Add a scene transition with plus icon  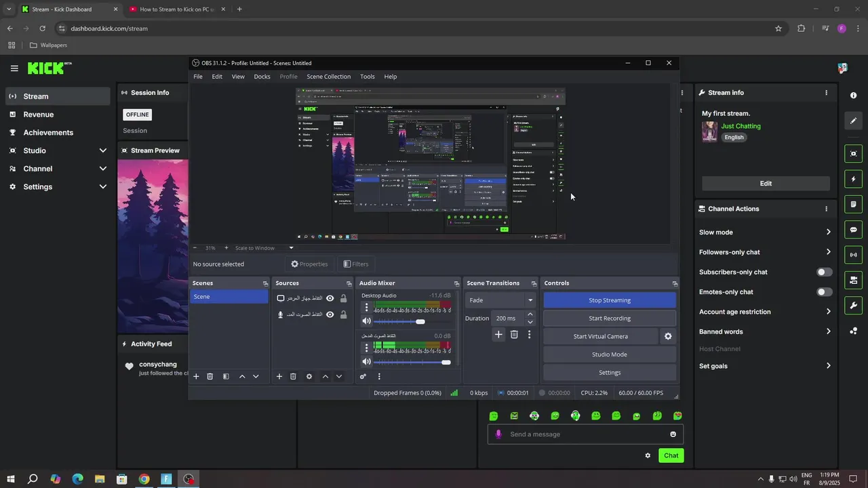click(x=498, y=334)
